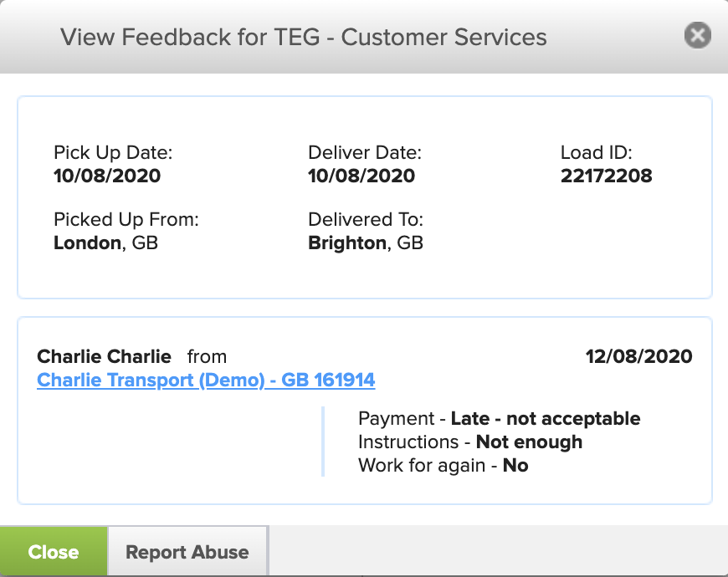The height and width of the screenshot is (577, 728).
Task: Click the Work for again - No line
Action: [x=443, y=465]
